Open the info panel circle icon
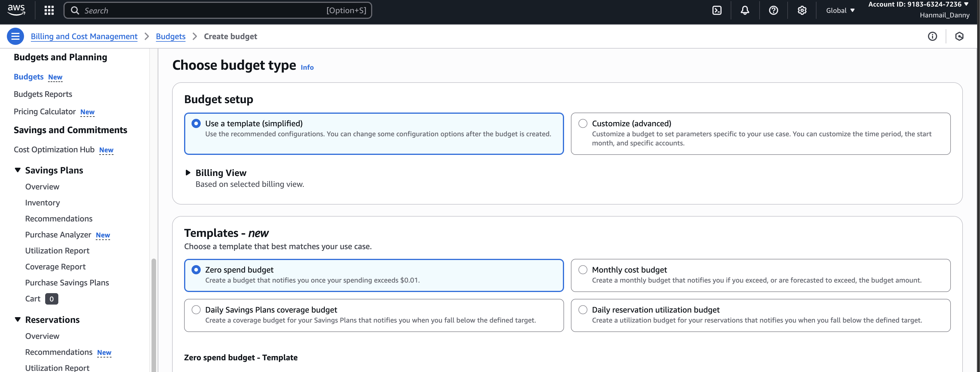Viewport: 980px width, 372px height. (933, 36)
